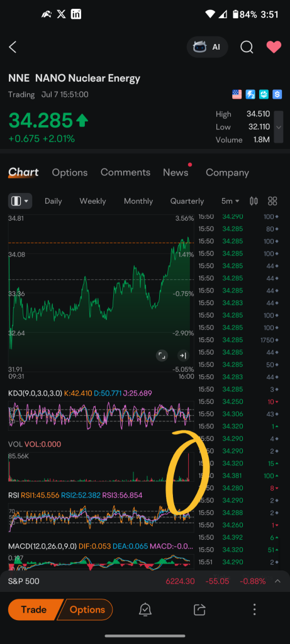This screenshot has height=644, width=290.
Task: Open the 5m interval dropdown
Action: click(230, 201)
